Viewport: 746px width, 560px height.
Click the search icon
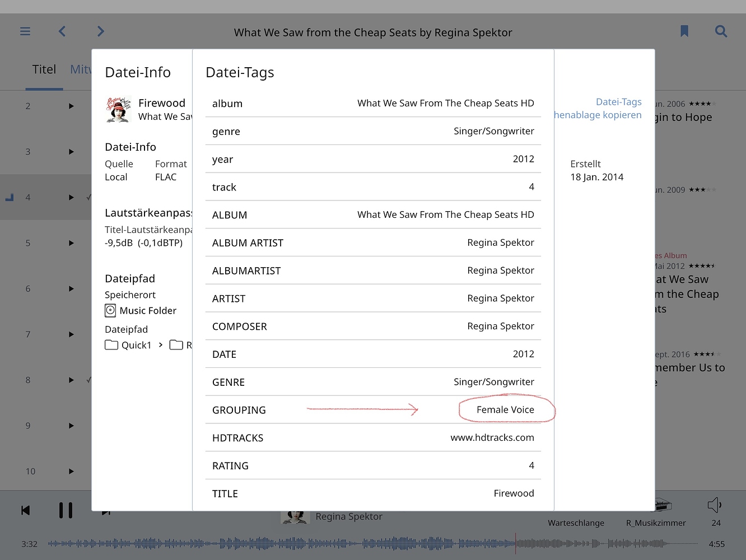pos(721,31)
